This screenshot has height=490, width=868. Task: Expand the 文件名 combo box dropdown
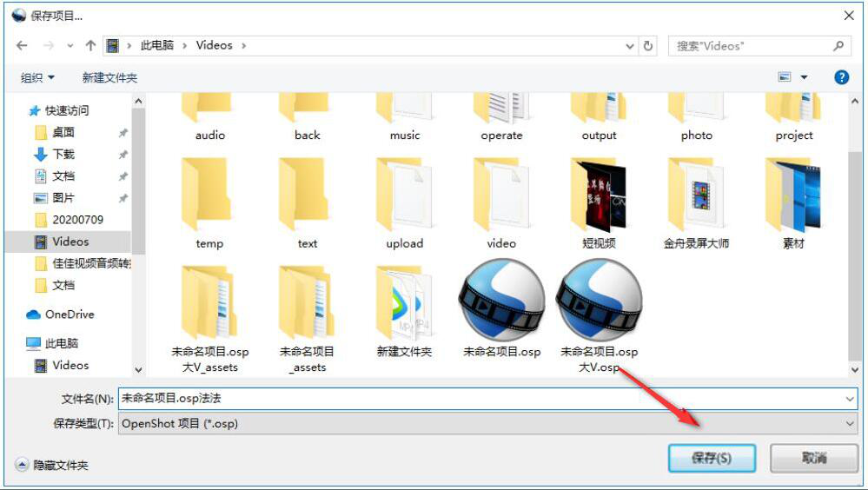[849, 399]
